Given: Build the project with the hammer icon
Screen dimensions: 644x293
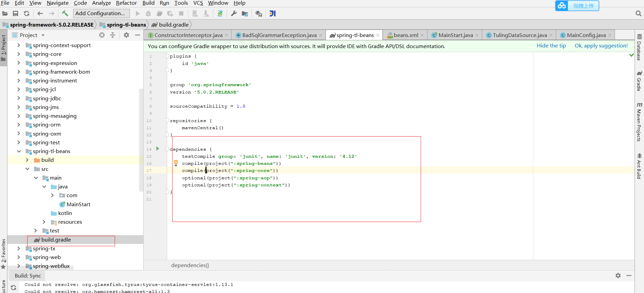Looking at the screenshot, I should 65,13.
